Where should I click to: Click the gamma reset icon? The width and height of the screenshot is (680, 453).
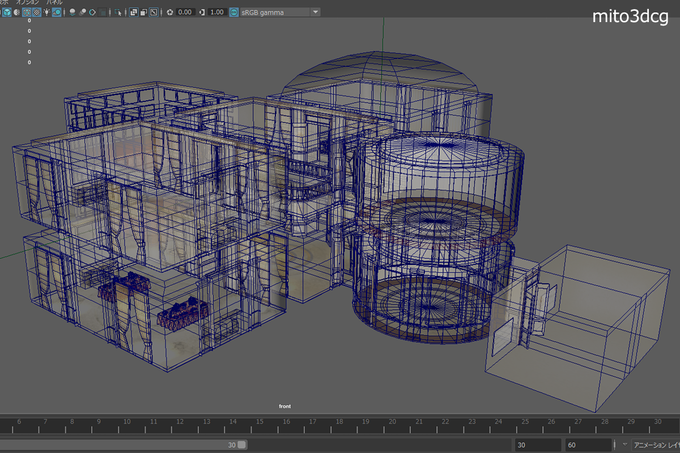tap(202, 12)
